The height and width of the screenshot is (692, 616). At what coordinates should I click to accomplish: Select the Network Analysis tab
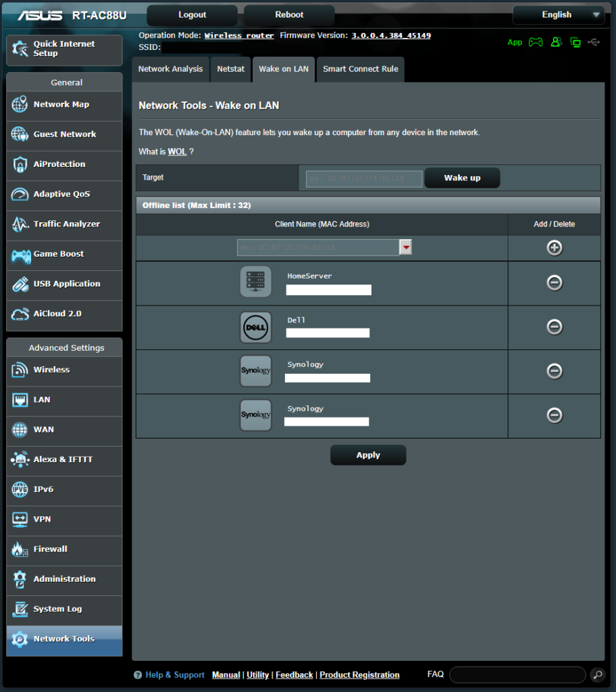(170, 69)
